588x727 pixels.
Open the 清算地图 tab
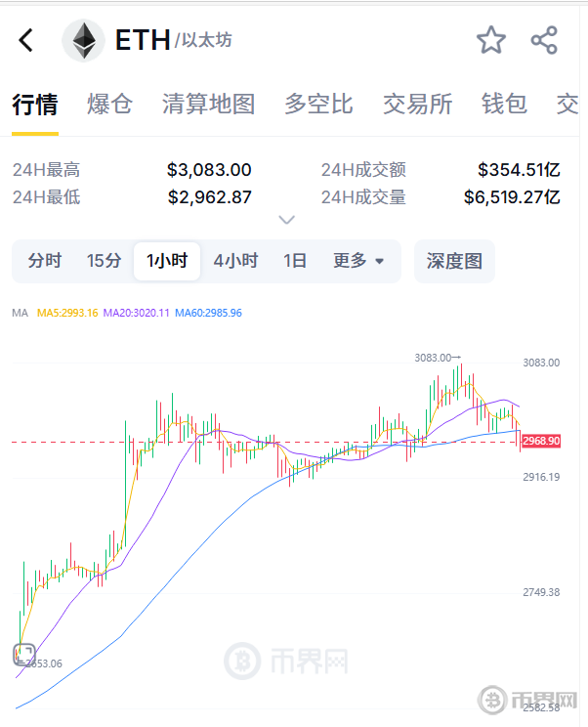[x=208, y=104]
